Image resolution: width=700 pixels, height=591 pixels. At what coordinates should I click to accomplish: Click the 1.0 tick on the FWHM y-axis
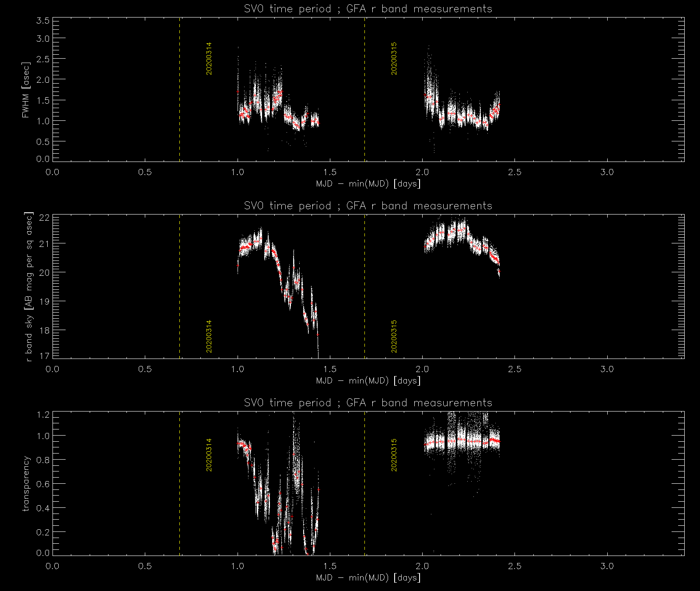pos(43,120)
